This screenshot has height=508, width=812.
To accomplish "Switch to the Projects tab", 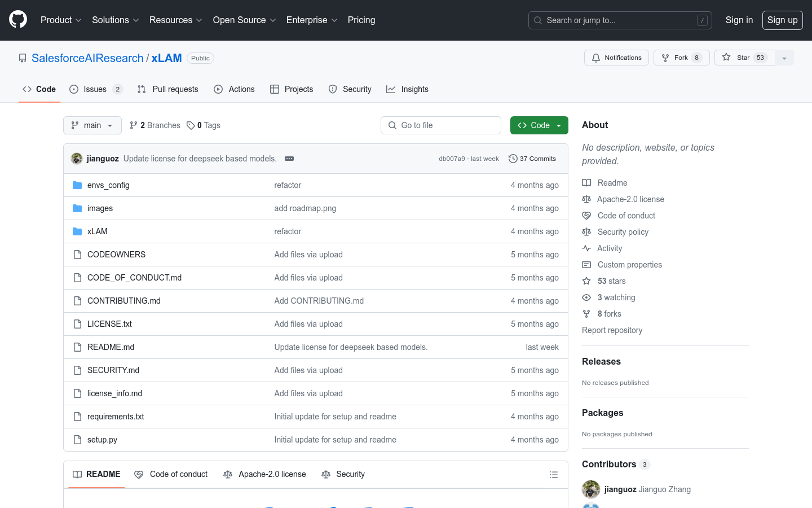I will coord(292,89).
